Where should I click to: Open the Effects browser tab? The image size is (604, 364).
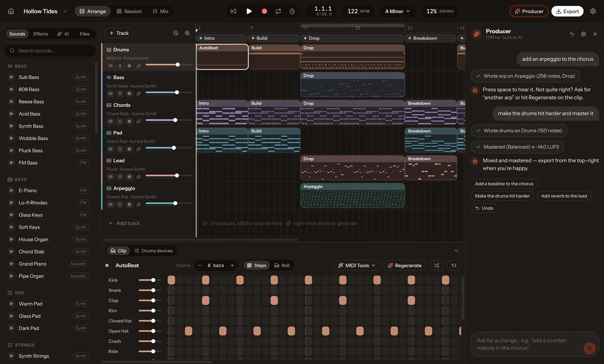click(x=41, y=34)
